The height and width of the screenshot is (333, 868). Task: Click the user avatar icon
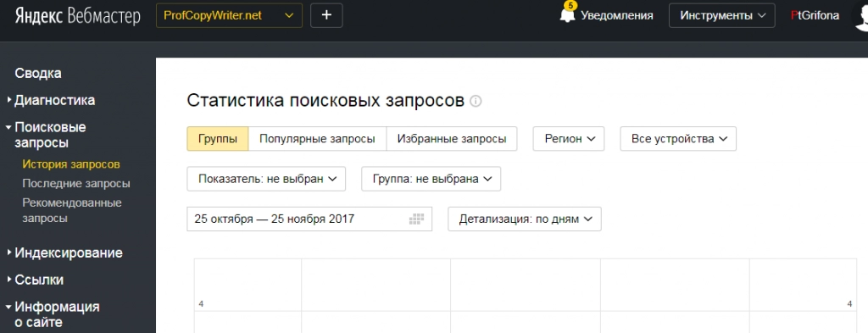[x=860, y=17]
